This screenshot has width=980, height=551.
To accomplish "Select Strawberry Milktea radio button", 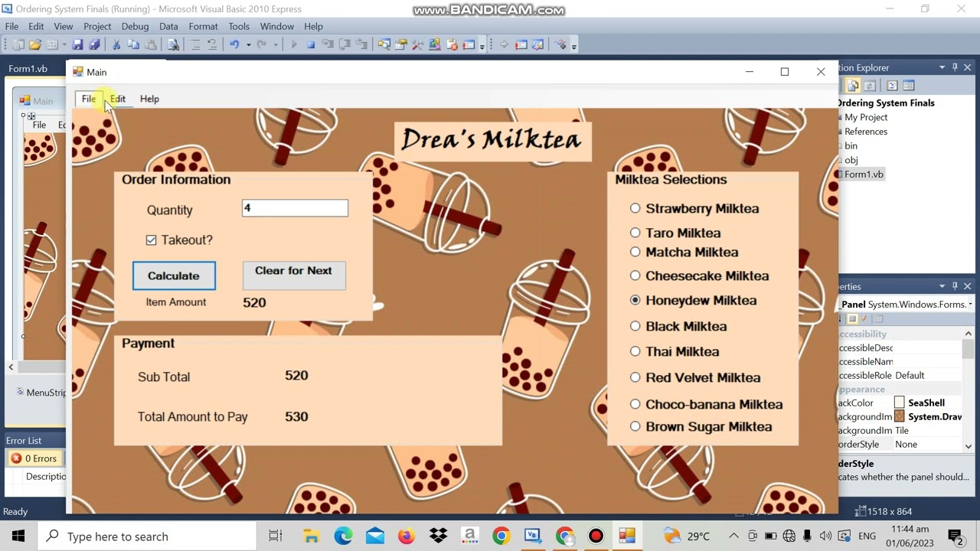I will point(635,208).
